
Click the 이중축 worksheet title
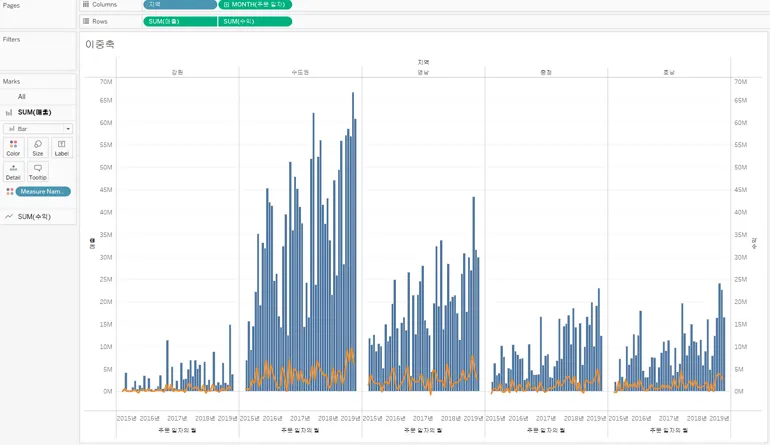pyautogui.click(x=100, y=44)
